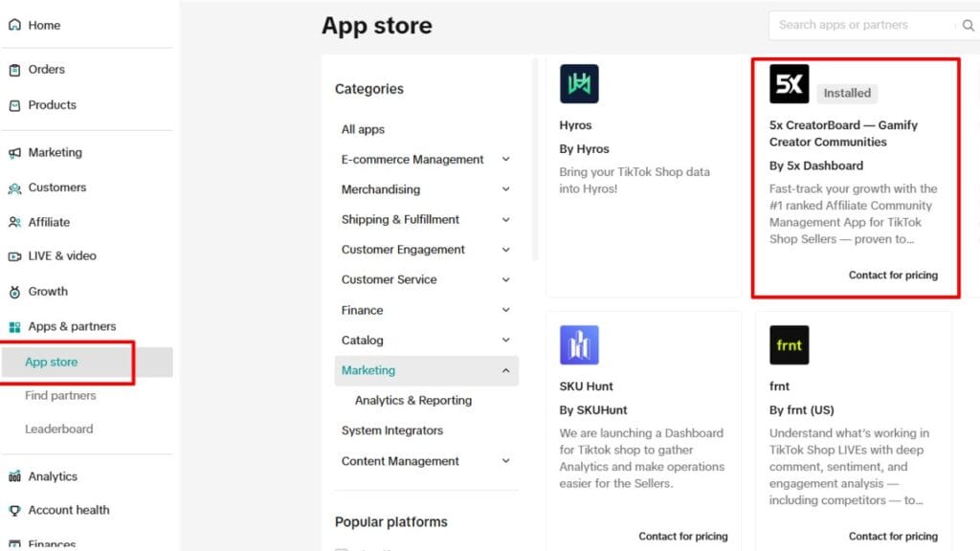The image size is (980, 551).
Task: Open App store in the sidebar
Action: (x=52, y=363)
